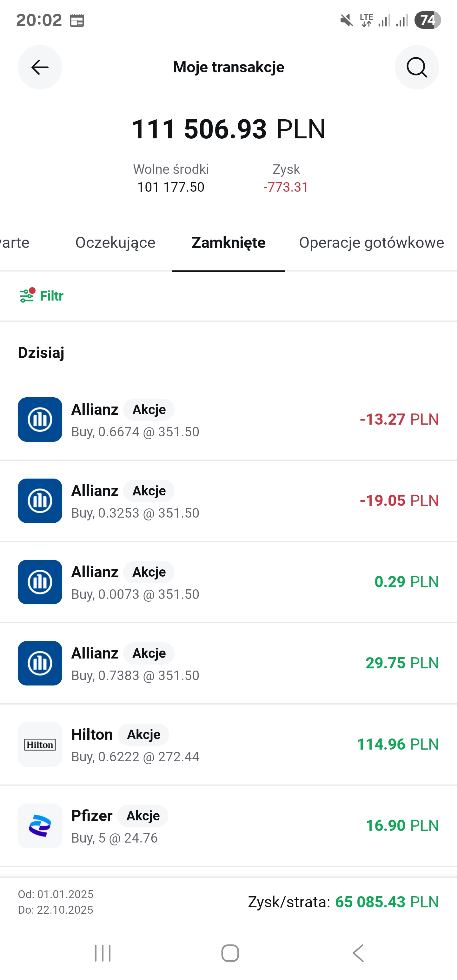457x980 pixels.
Task: Tap Allianz logo of -13.27 PLN trade
Action: pos(40,420)
